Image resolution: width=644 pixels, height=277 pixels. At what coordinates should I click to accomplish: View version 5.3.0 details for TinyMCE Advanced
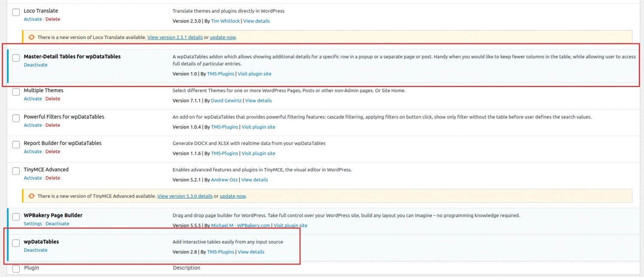pos(185,196)
